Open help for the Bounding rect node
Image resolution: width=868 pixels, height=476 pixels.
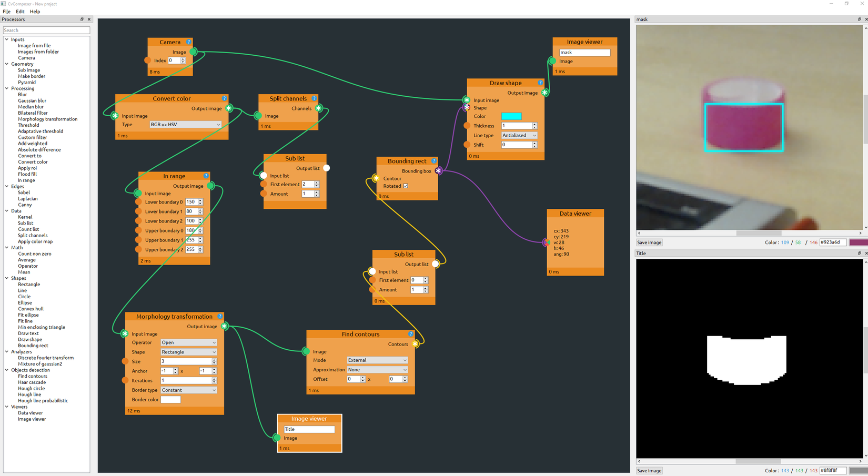pyautogui.click(x=433, y=161)
